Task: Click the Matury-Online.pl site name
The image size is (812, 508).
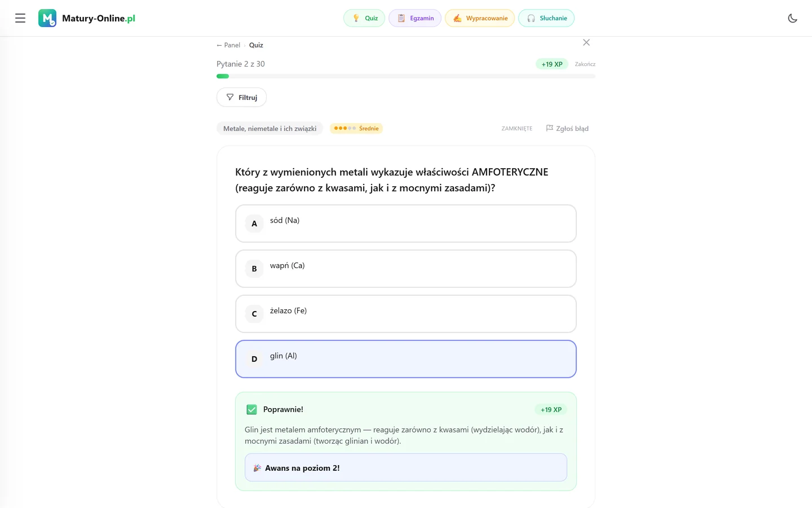Action: [x=99, y=18]
